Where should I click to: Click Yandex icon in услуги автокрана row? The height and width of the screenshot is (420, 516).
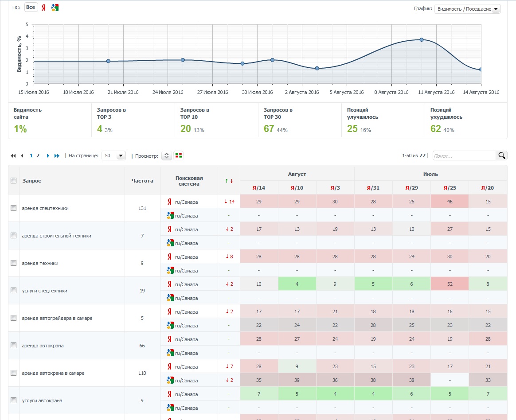tap(169, 394)
